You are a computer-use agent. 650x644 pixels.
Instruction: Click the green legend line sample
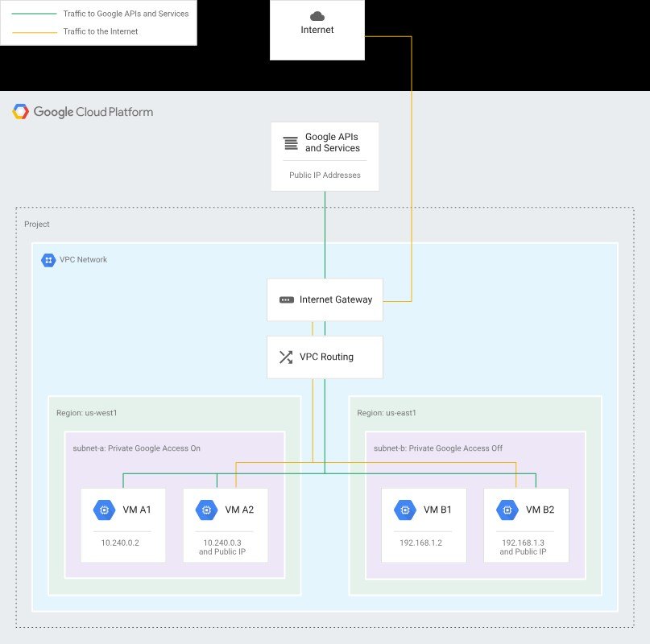(35, 14)
